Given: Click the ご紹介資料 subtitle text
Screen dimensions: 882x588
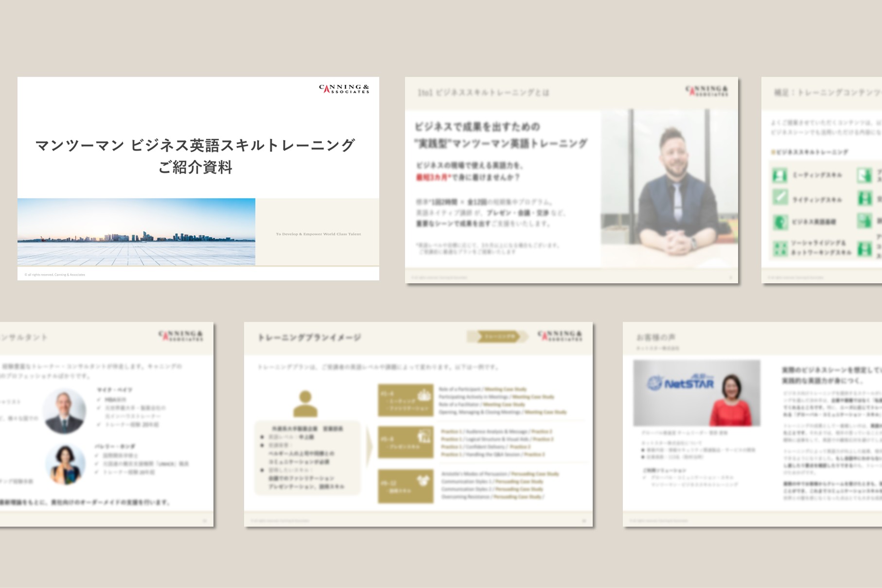Looking at the screenshot, I should point(195,168).
